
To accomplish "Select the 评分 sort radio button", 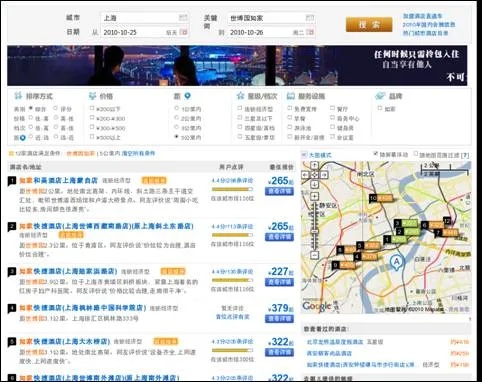I will [56, 108].
